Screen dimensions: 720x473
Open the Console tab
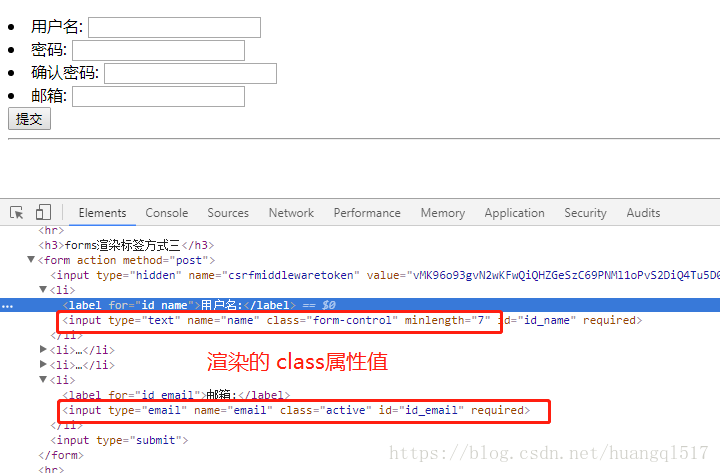[x=167, y=213]
